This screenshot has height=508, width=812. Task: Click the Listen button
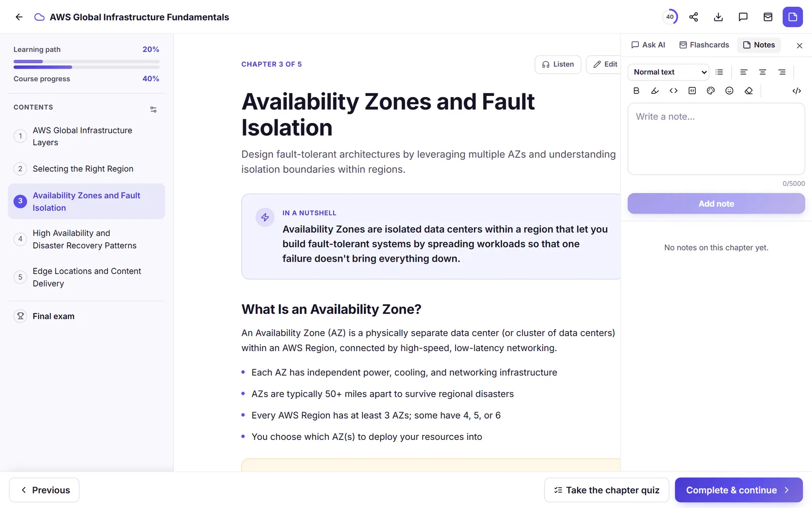coord(558,65)
